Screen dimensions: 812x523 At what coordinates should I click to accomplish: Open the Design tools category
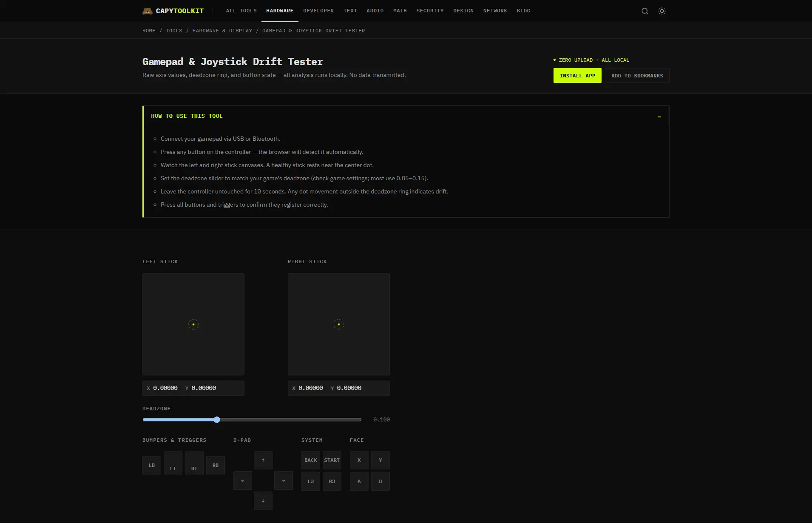pyautogui.click(x=463, y=11)
